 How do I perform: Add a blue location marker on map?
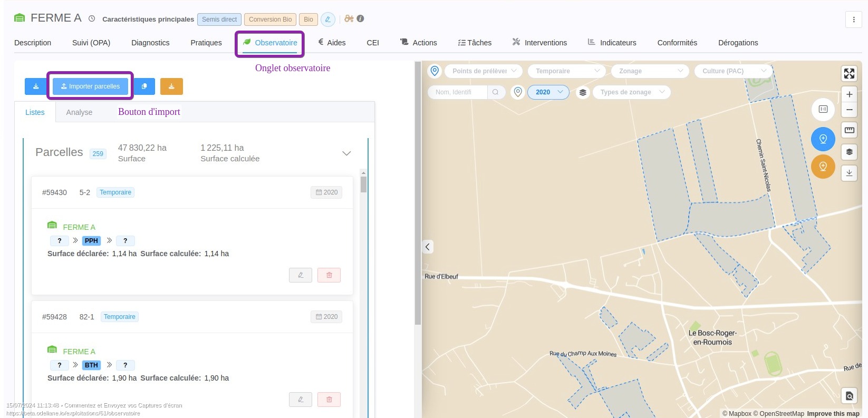coord(823,139)
